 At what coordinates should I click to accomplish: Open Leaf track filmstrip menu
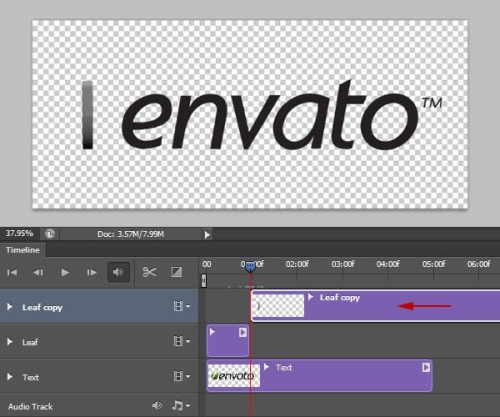182,341
